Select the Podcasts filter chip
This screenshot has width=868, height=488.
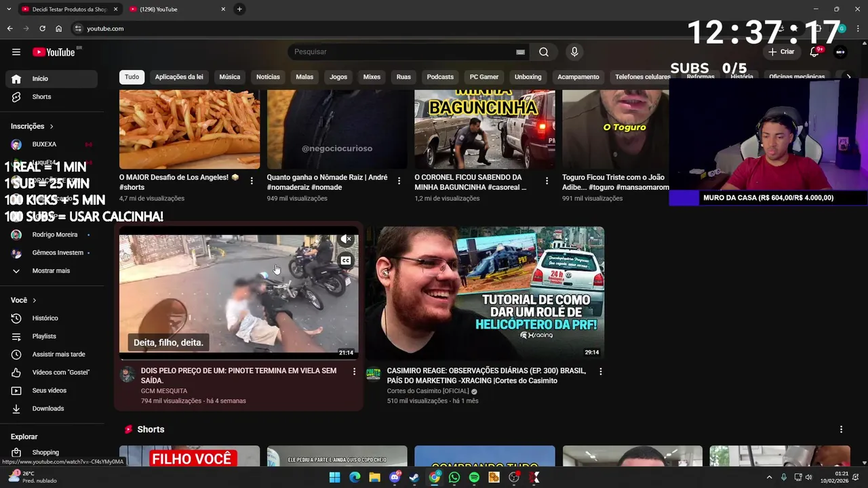440,77
